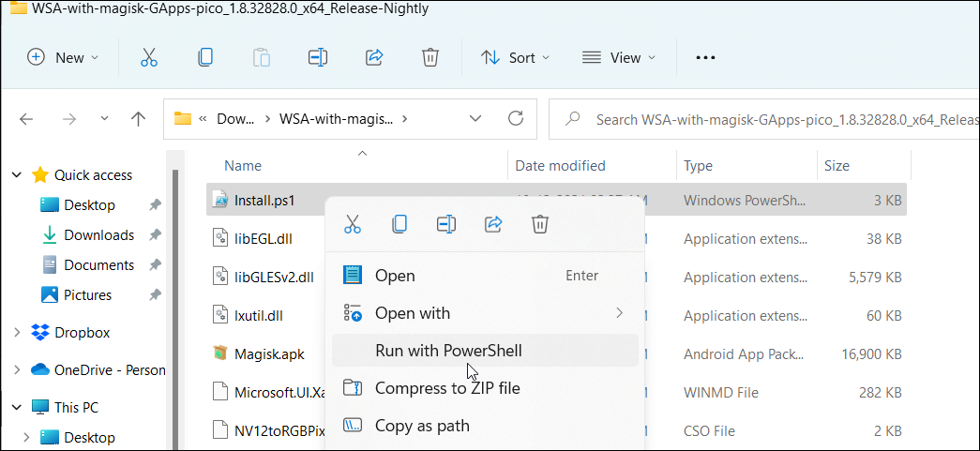Open the Sort dropdown
The image size is (980, 451).
pos(516,57)
